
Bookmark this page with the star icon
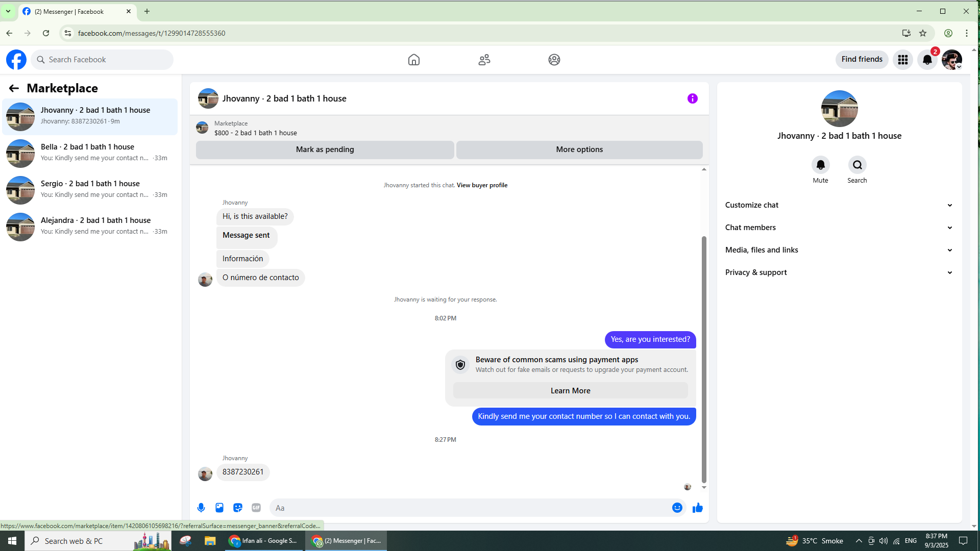pyautogui.click(x=923, y=33)
